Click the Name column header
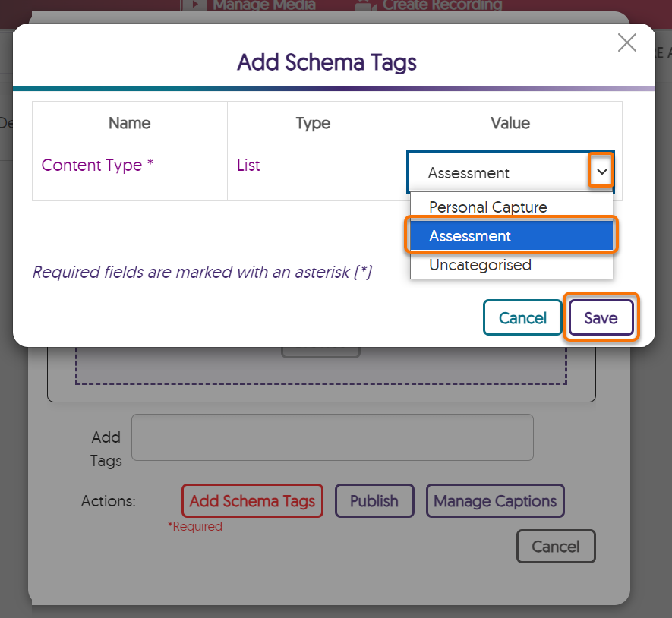This screenshot has width=672, height=618. (130, 123)
